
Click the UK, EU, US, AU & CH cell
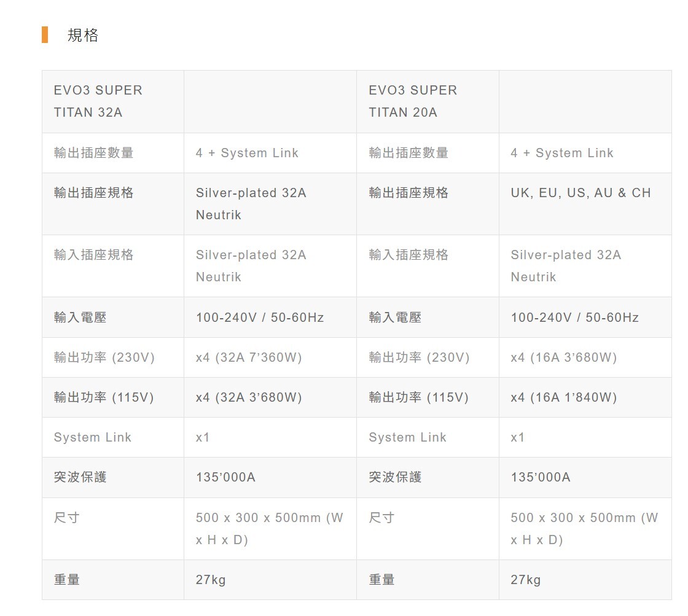[585, 204]
